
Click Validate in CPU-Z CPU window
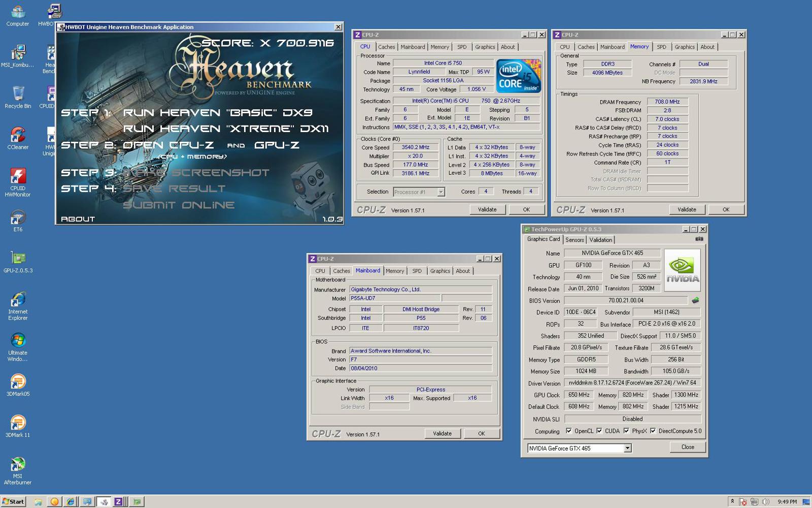tap(487, 209)
